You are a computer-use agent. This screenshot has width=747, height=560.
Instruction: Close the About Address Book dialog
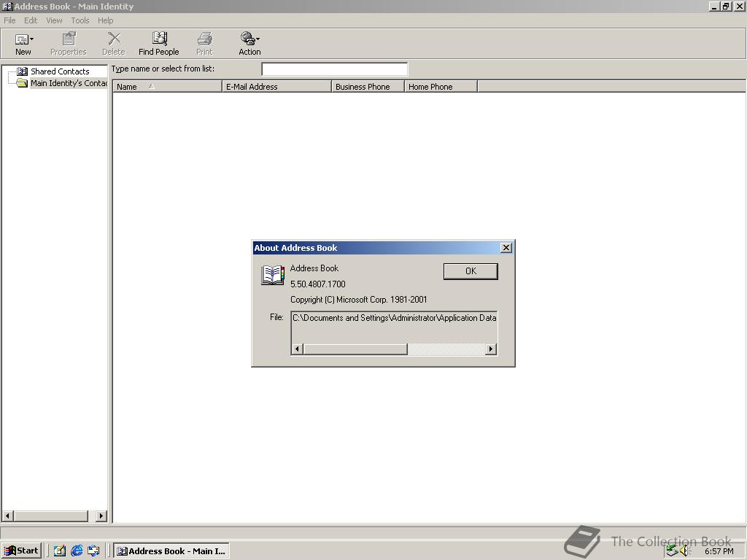point(506,248)
